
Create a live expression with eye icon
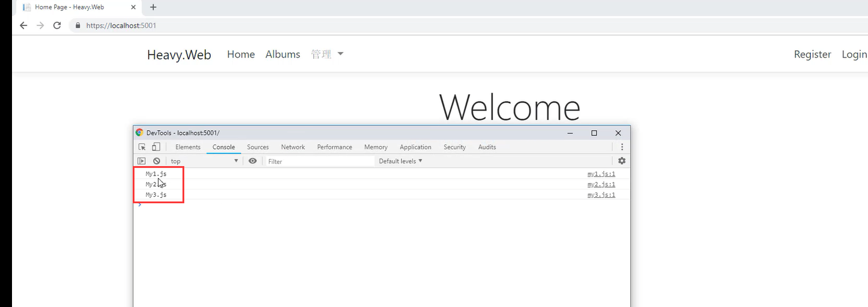click(253, 161)
